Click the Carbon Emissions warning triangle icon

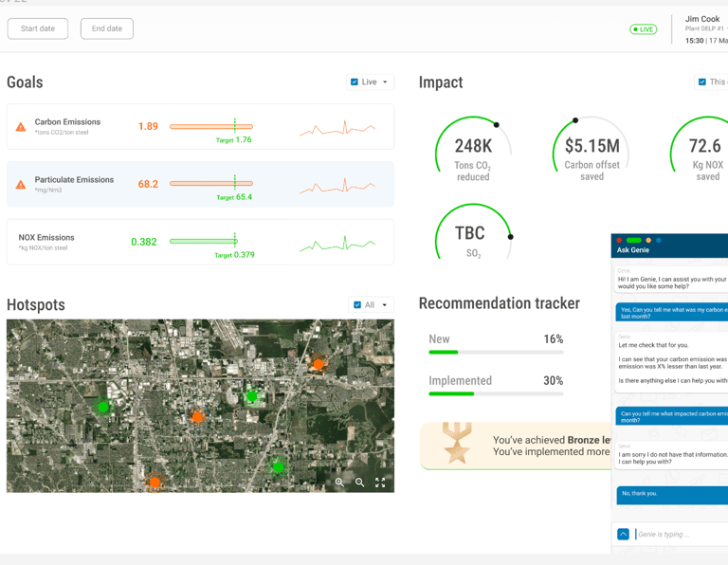[x=21, y=127]
